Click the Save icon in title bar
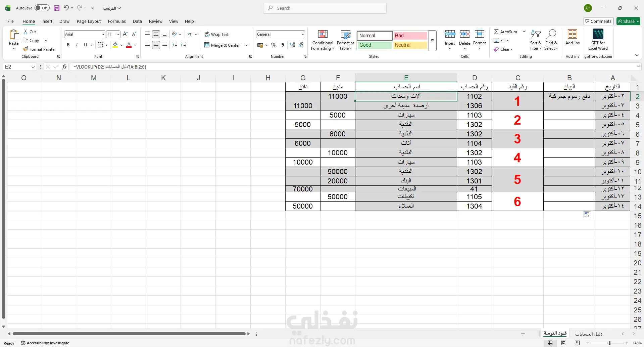Image resolution: width=644 pixels, height=347 pixels. (57, 8)
